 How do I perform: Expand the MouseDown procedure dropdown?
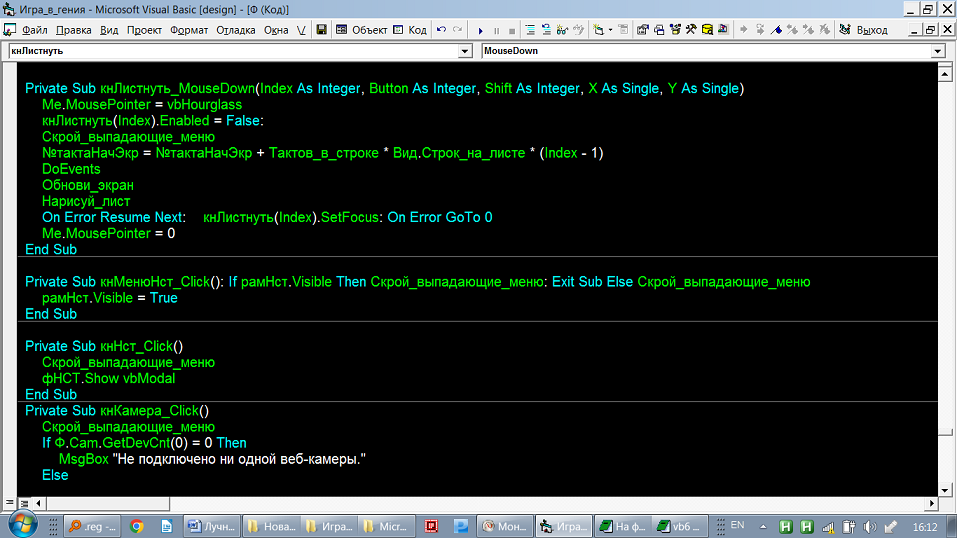pyautogui.click(x=937, y=51)
